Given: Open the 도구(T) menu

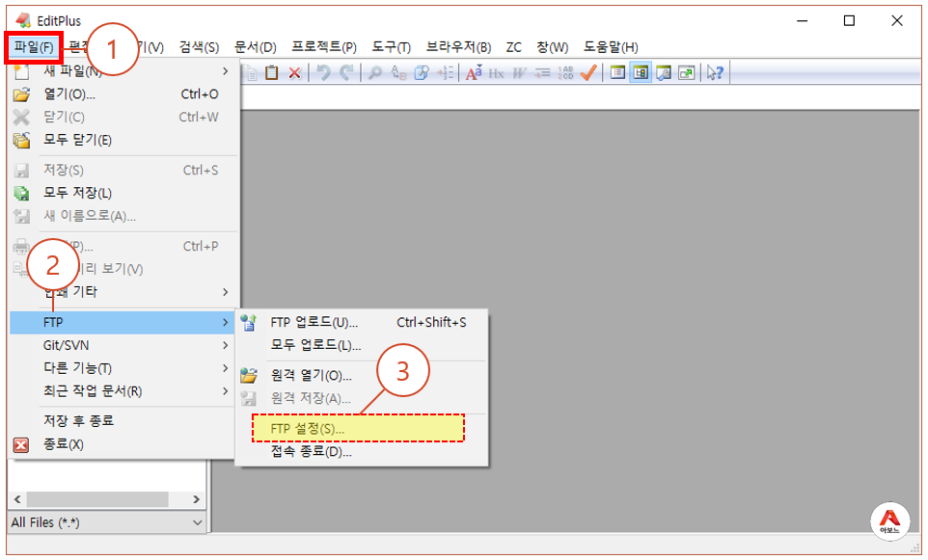Looking at the screenshot, I should (392, 47).
